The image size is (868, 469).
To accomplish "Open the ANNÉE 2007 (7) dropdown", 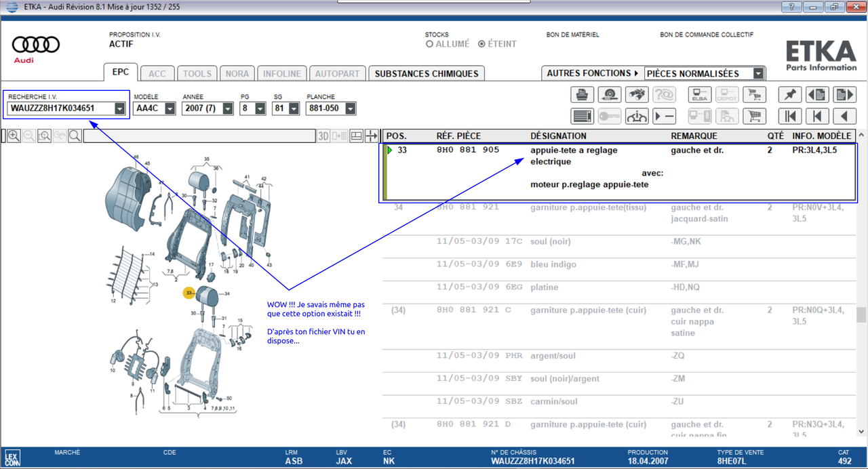I will coord(228,108).
